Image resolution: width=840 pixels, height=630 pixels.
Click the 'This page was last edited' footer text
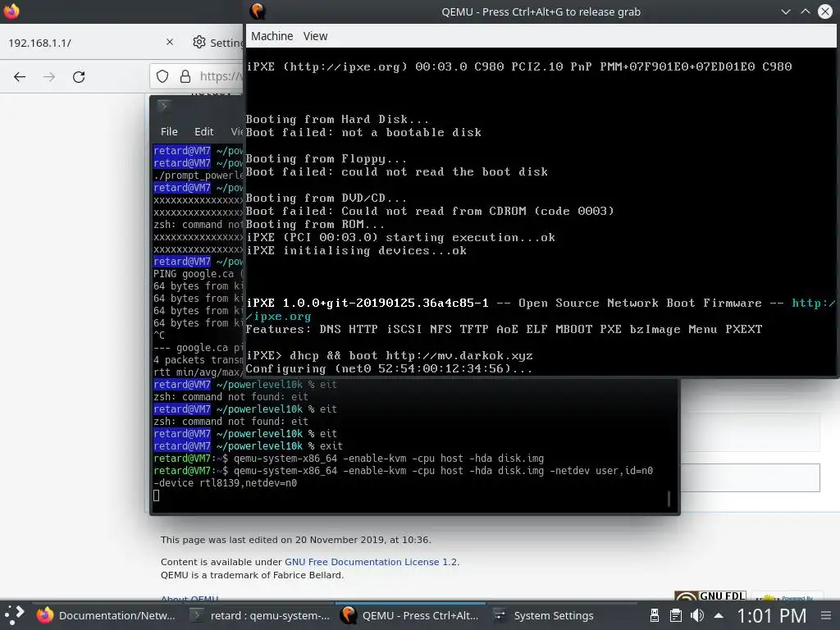[x=295, y=540]
